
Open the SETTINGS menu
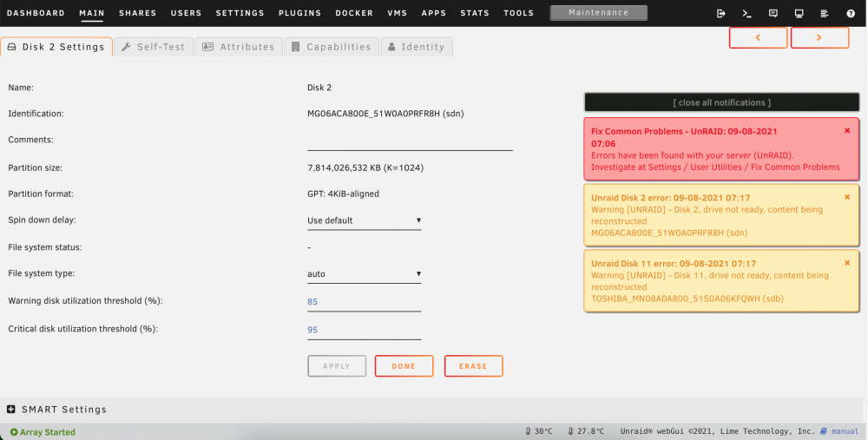click(x=240, y=13)
